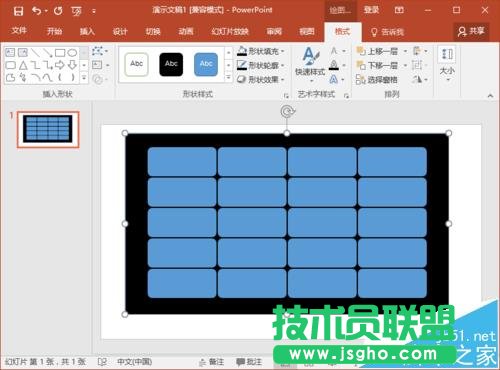Open the rotate objects dropdown
The height and width of the screenshot is (370, 500).
420,79
